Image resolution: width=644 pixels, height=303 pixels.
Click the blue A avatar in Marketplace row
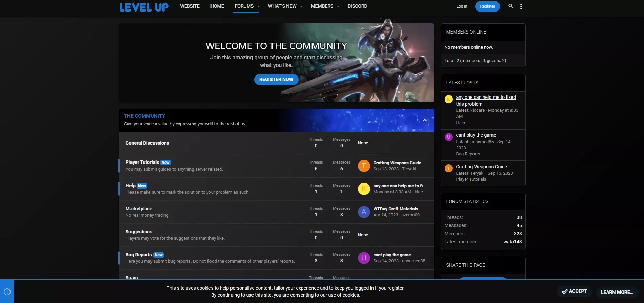[364, 212]
